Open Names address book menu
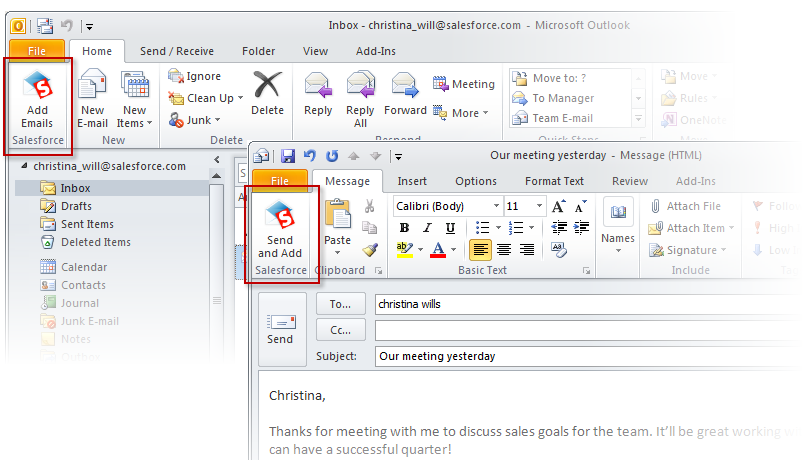Viewport: 810px width, 460px height. (x=618, y=226)
